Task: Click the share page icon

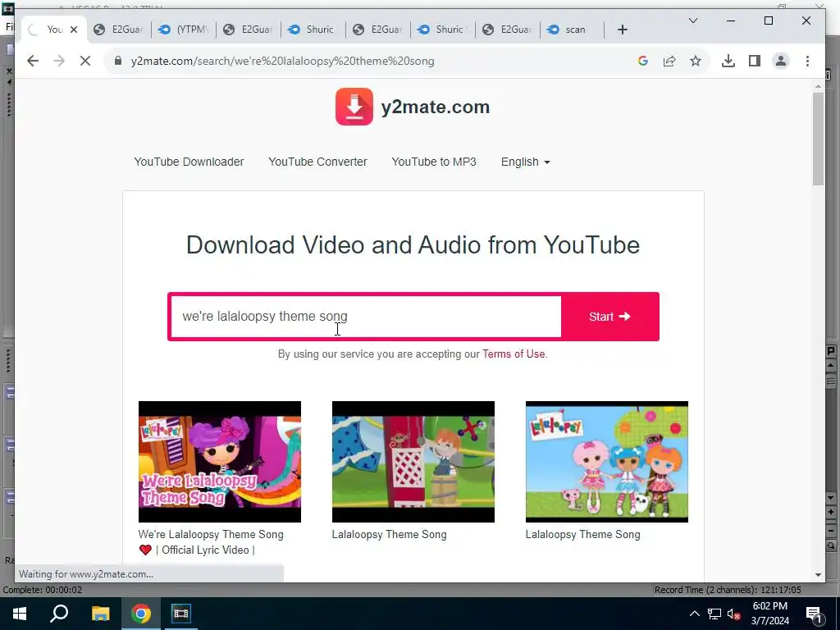Action: 669,61
